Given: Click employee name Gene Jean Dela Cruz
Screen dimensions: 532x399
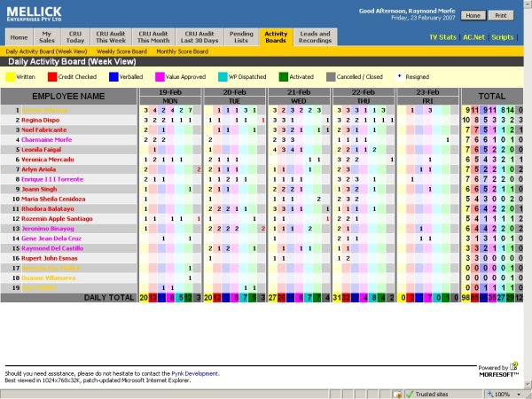Looking at the screenshot, I should [51, 239].
